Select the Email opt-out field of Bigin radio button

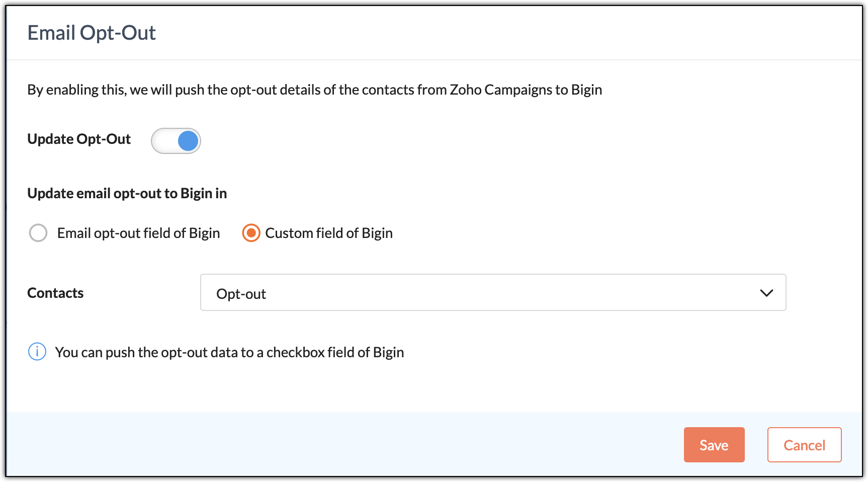click(x=38, y=233)
